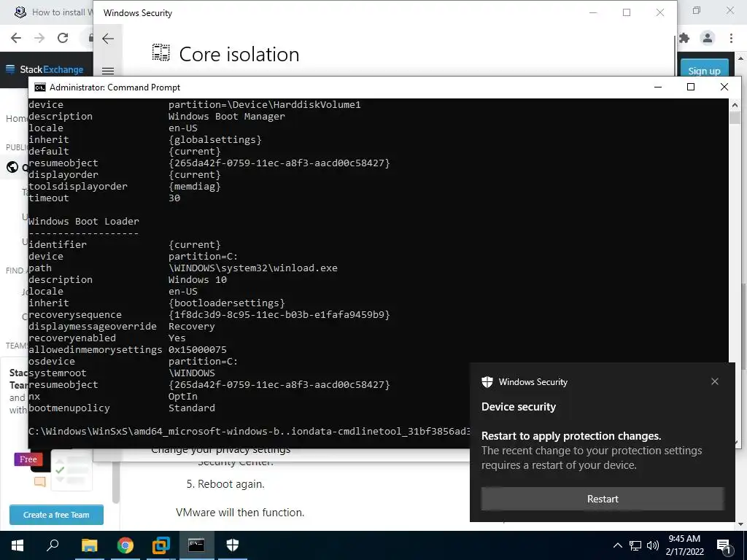The height and width of the screenshot is (560, 747).
Task: Click network tray icon
Action: pos(635,545)
